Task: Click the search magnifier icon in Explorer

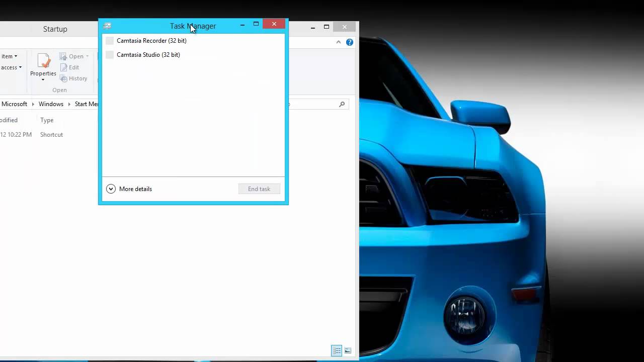Action: tap(342, 104)
